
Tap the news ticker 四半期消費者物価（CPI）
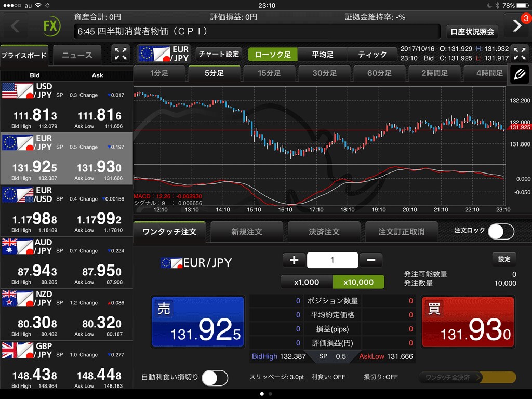257,32
